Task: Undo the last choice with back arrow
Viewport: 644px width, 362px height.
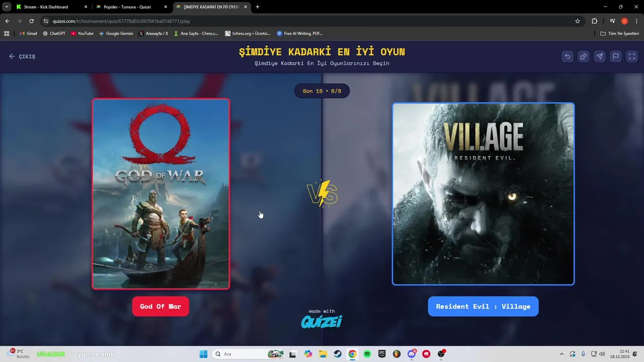Action: [x=568, y=56]
